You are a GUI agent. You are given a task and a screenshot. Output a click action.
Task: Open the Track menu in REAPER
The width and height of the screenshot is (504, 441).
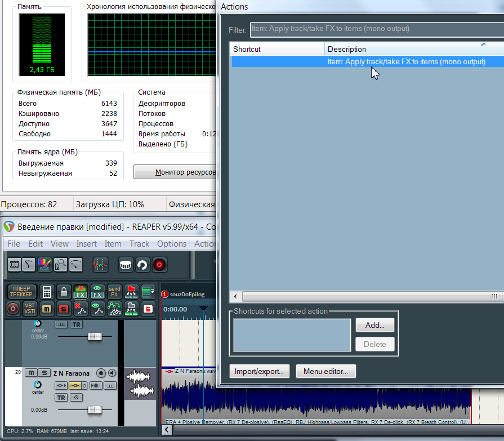point(139,244)
